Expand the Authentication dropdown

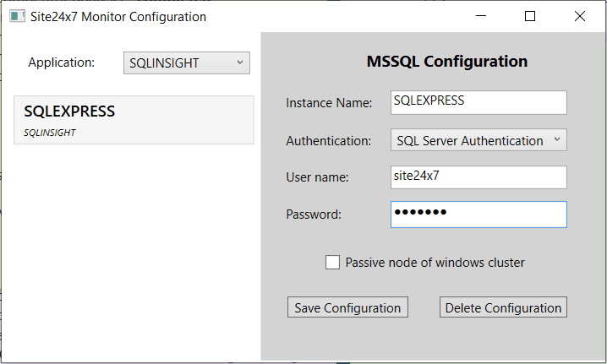pyautogui.click(x=478, y=140)
